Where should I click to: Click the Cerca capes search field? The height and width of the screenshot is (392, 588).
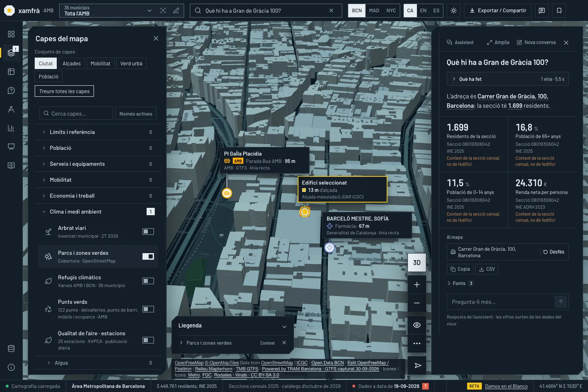[76, 114]
